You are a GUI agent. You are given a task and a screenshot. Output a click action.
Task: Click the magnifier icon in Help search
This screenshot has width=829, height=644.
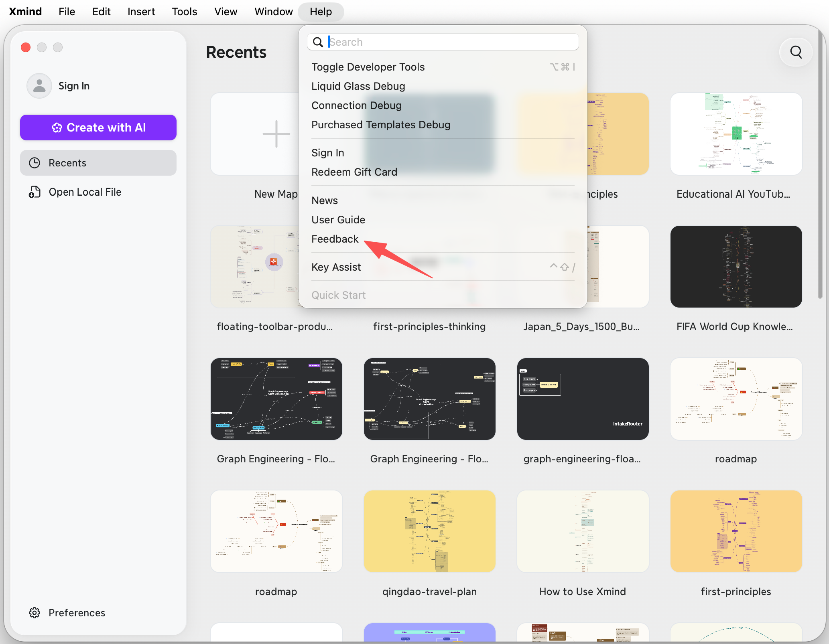[x=318, y=42]
